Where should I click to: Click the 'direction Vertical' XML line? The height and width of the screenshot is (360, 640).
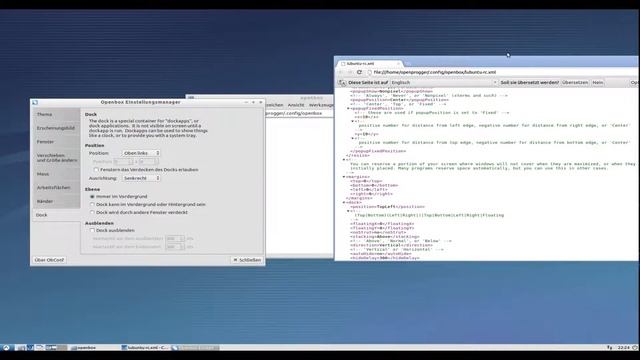tap(391, 245)
